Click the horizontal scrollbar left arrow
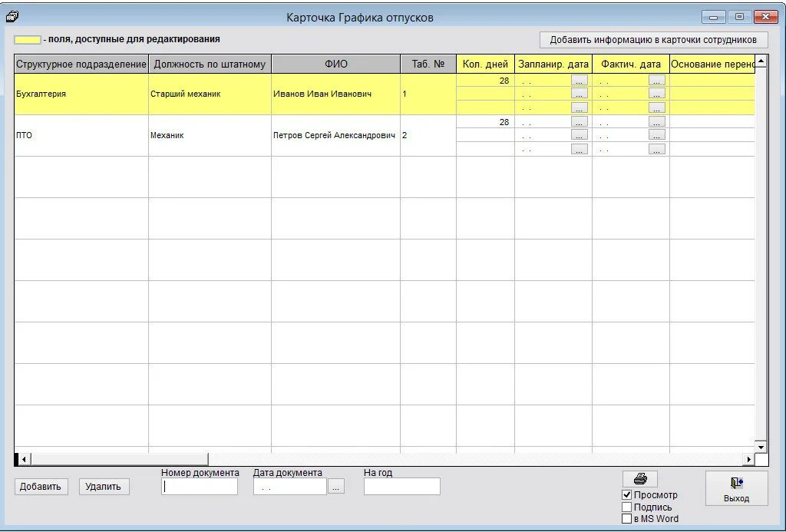786x532 pixels. coord(24,459)
